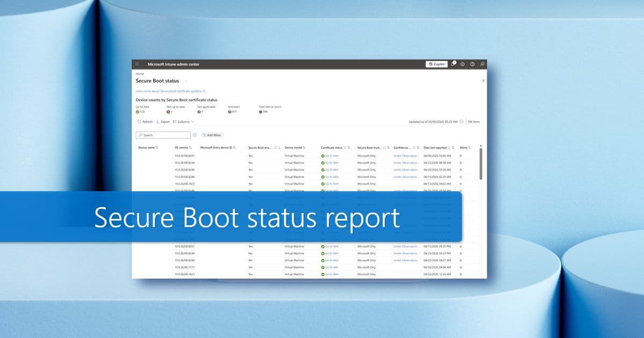Screen dimensions: 644x338
Task: Click date cell 04/13/2026, 09:35 PM
Action: tap(437, 246)
